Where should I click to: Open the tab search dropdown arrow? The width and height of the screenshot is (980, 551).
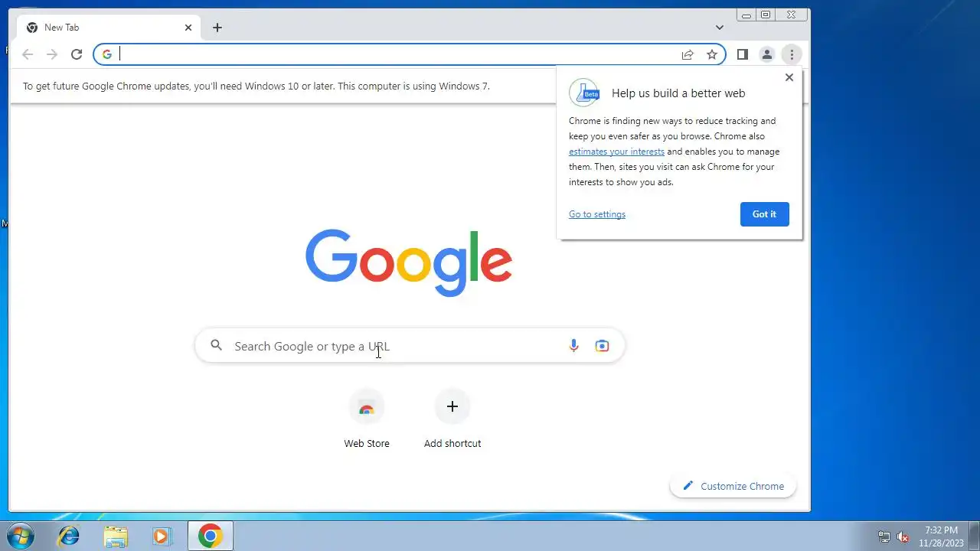pos(720,28)
